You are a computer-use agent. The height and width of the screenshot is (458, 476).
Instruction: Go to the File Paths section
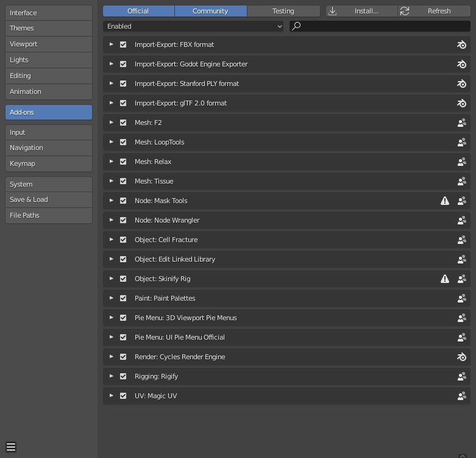pos(49,215)
